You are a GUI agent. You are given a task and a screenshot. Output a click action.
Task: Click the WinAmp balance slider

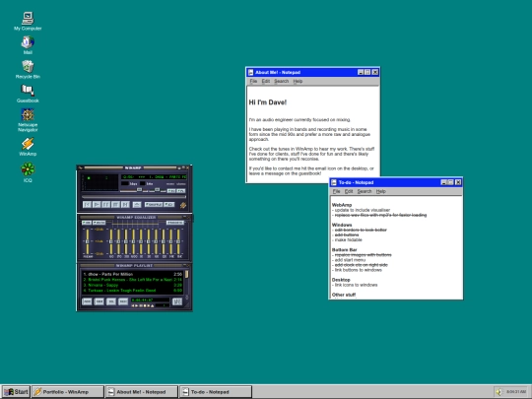[157, 190]
